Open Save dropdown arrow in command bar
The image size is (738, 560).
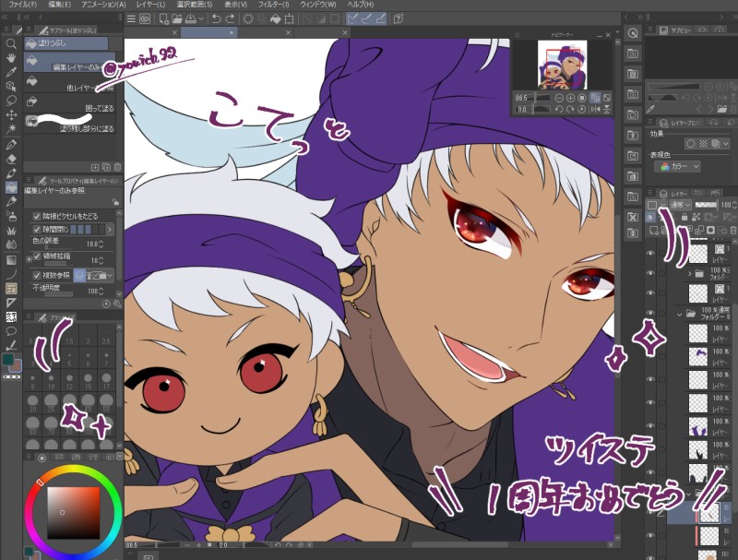pyautogui.click(x=201, y=18)
